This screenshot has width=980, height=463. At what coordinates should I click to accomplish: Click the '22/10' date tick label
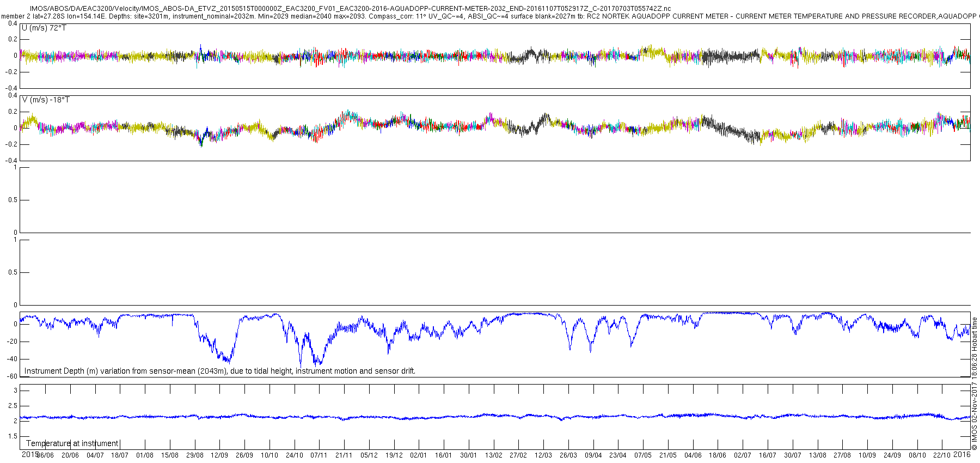(x=942, y=455)
